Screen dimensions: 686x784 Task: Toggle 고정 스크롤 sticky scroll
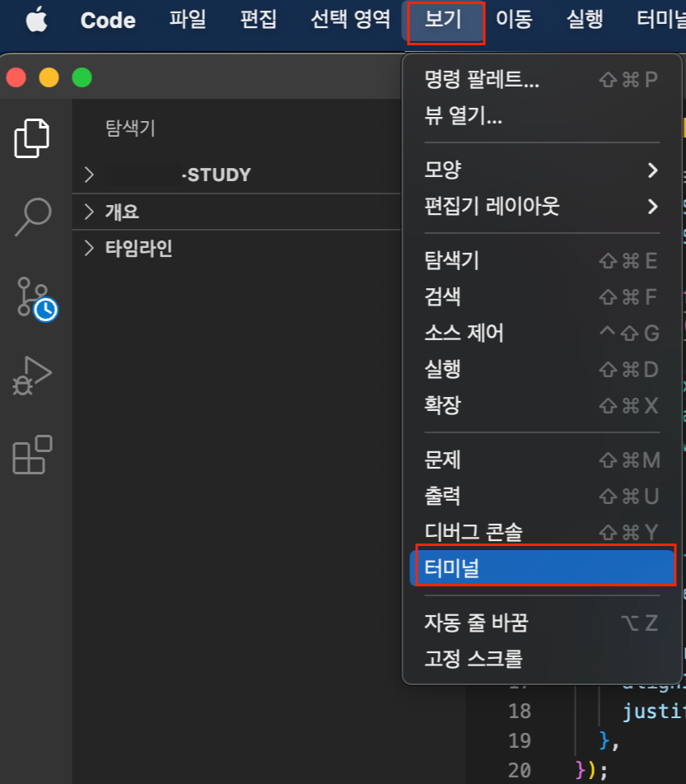pos(542,659)
